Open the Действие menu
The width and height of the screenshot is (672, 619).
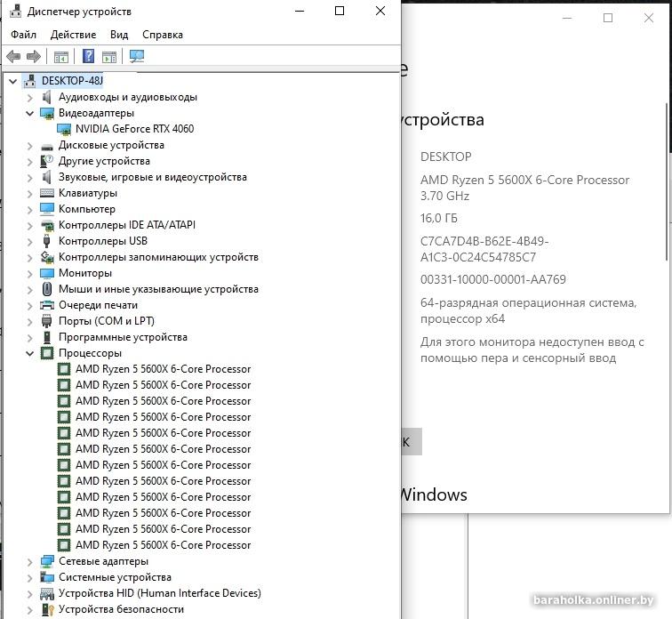(73, 35)
